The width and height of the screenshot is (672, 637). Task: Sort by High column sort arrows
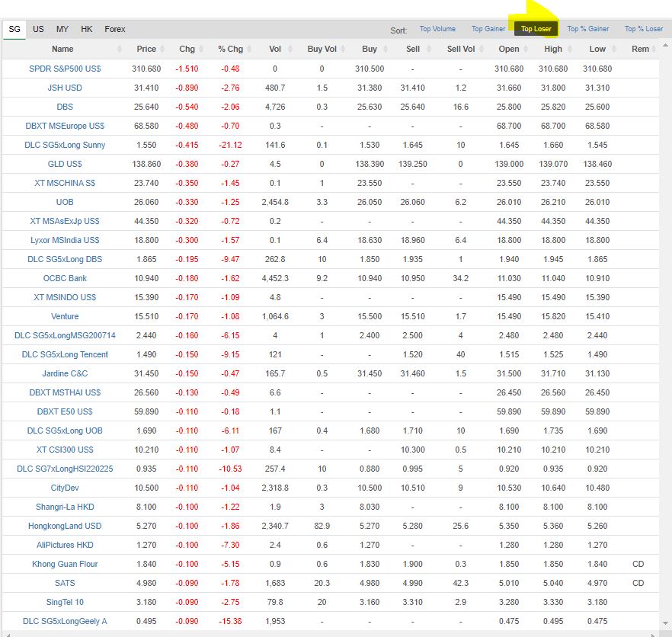pyautogui.click(x=570, y=50)
